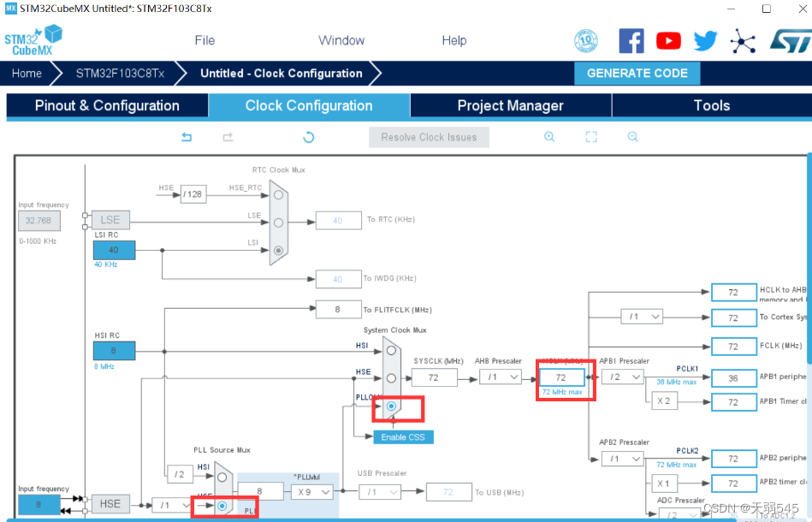812x522 pixels.
Task: Click the ST community network icon
Action: [743, 41]
